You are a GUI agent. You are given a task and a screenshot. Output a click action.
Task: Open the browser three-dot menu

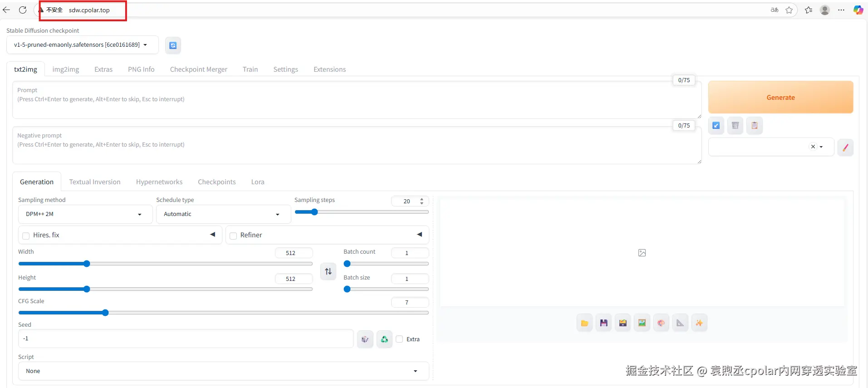point(841,10)
